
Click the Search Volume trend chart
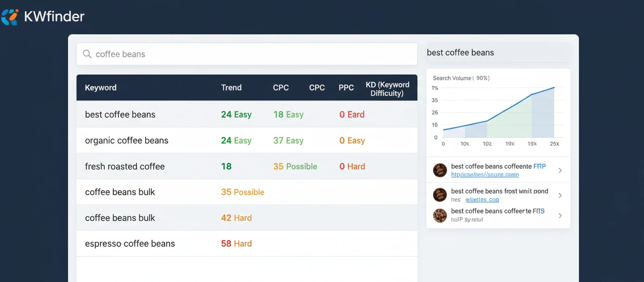coord(498,111)
